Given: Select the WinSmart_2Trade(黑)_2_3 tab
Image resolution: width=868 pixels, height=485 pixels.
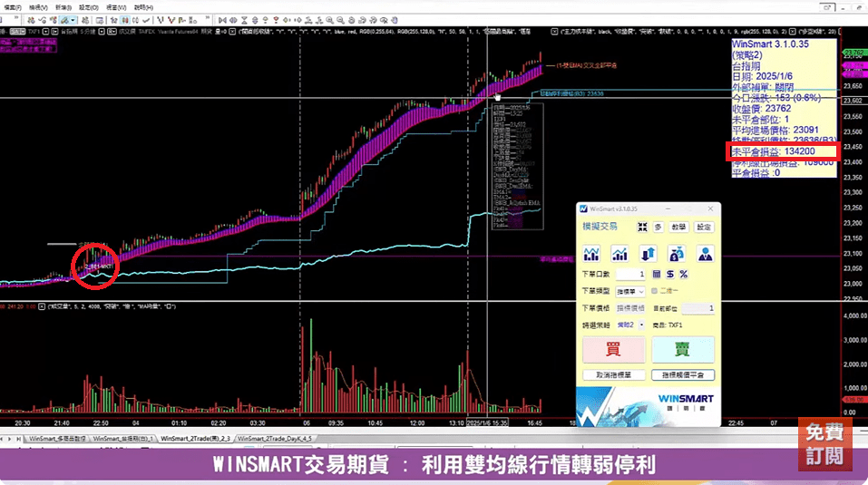Looking at the screenshot, I should pyautogui.click(x=195, y=439).
